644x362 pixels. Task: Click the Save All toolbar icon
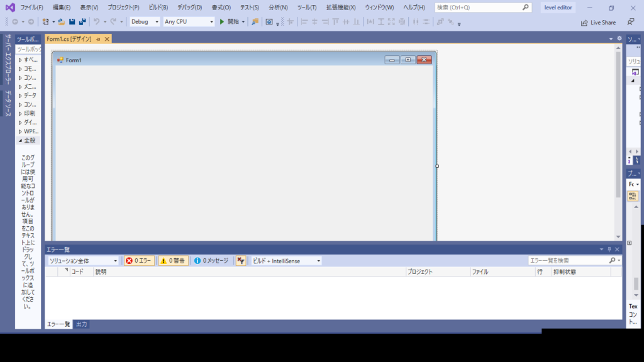pos(82,21)
